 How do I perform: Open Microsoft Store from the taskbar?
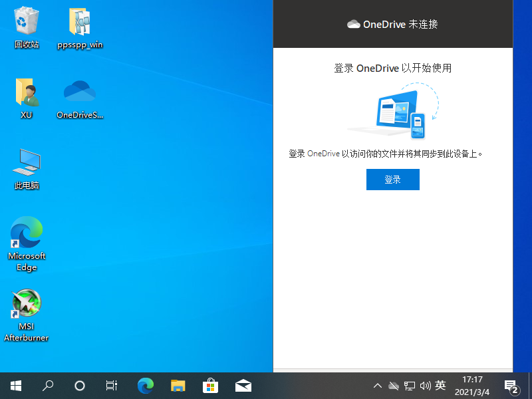(209, 385)
